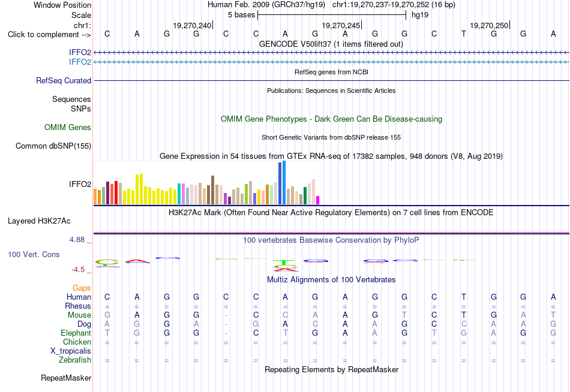Click the '5 bases' scale bar label
Viewport: 570px width, 392px height.
[241, 15]
